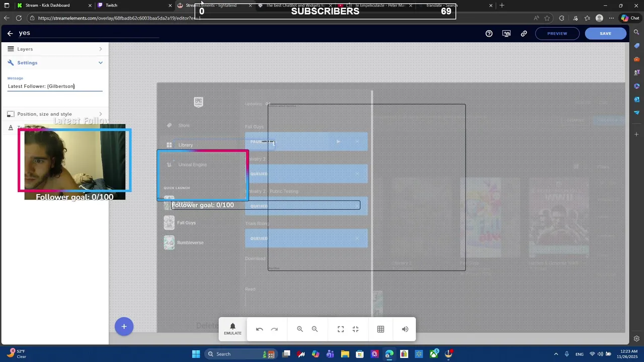This screenshot has width=644, height=362.
Task: Expand Position, size and style section
Action: click(x=54, y=114)
